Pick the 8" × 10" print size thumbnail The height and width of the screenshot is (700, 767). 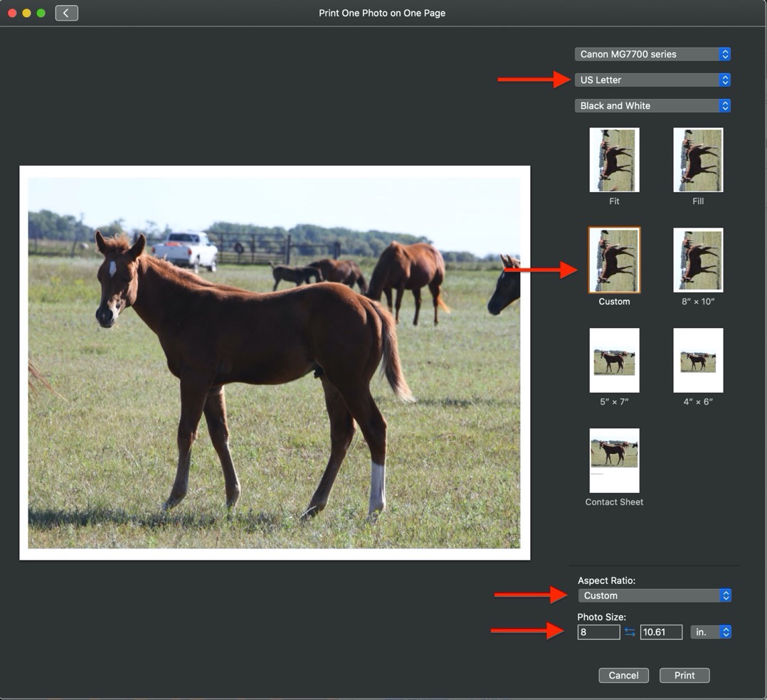698,260
